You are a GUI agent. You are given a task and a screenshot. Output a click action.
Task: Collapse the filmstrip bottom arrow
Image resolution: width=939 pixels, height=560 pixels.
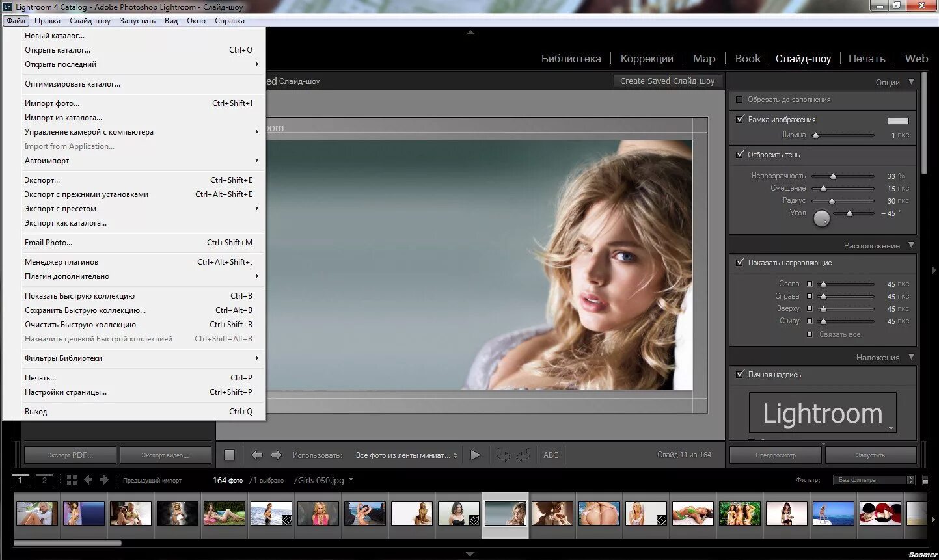tap(470, 555)
